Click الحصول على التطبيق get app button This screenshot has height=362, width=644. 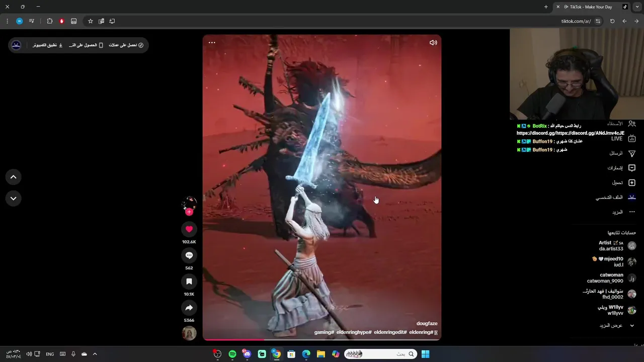click(x=86, y=45)
